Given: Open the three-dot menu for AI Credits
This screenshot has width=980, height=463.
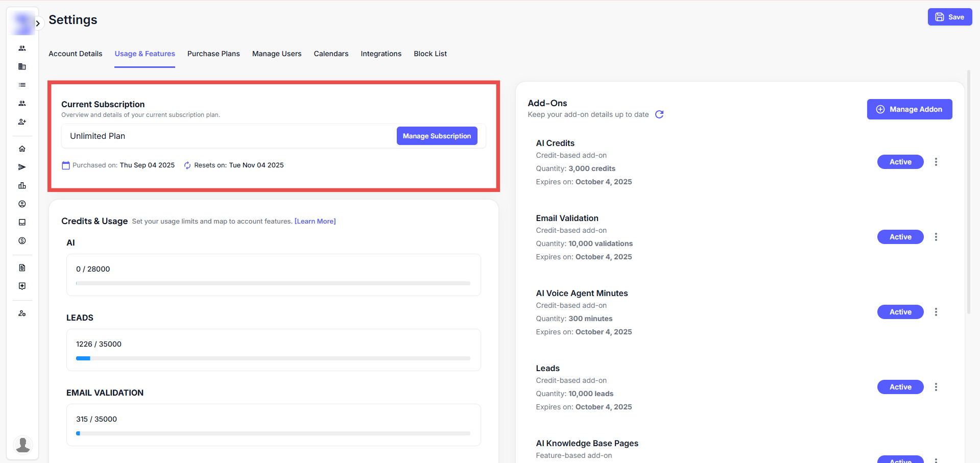Looking at the screenshot, I should point(936,162).
